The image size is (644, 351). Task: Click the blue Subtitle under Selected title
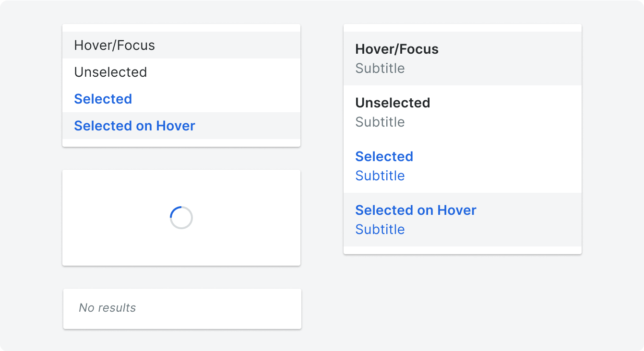(x=380, y=175)
